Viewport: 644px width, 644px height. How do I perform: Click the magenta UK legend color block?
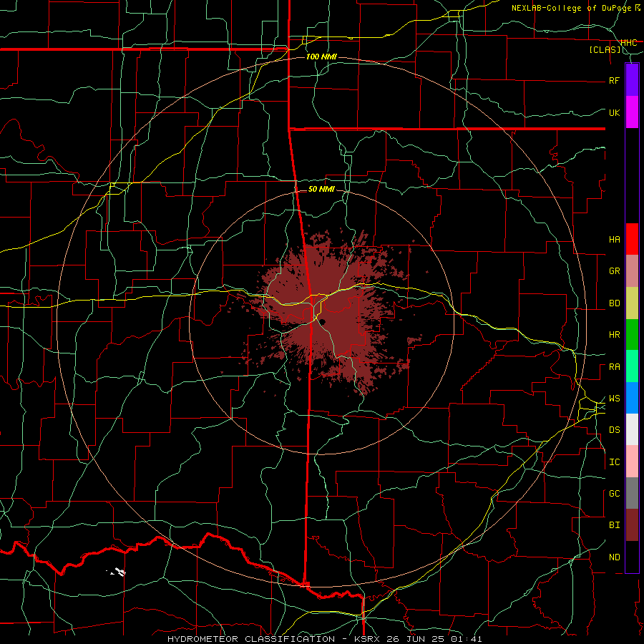[x=632, y=112]
